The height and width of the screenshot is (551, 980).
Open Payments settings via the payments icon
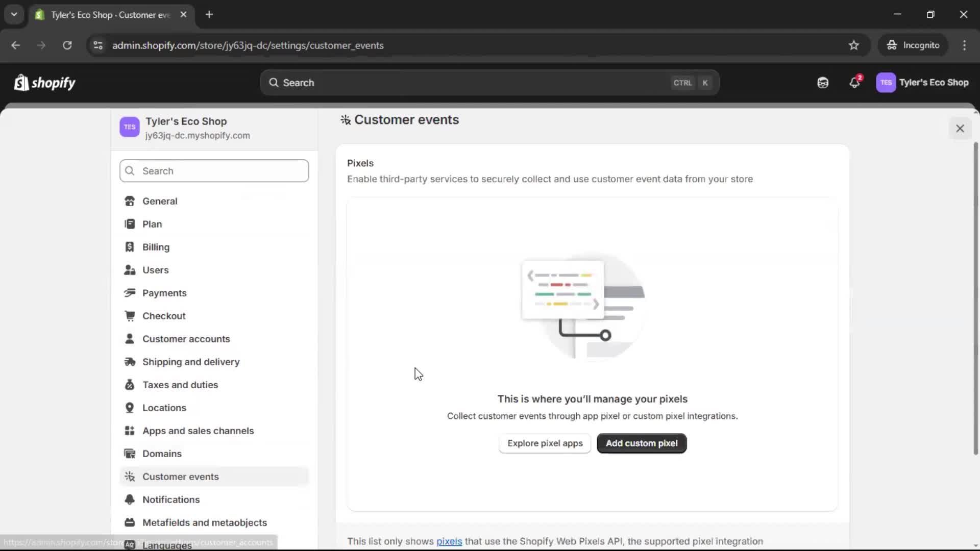pos(130,293)
